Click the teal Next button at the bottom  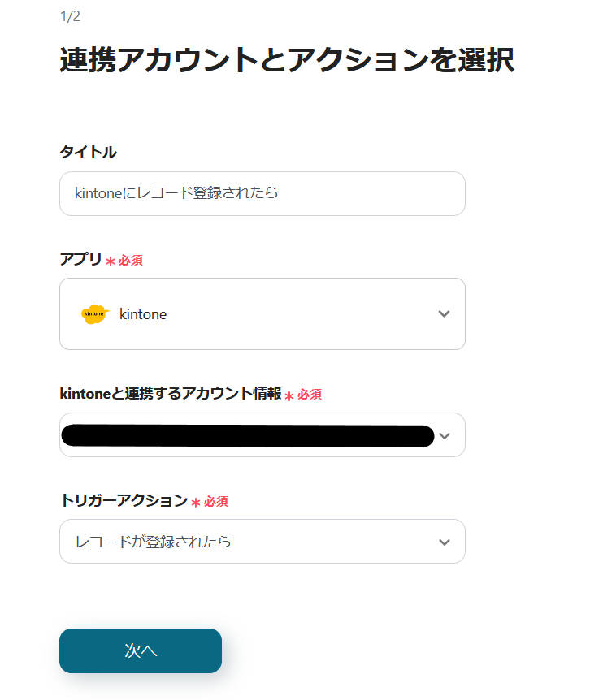click(140, 650)
